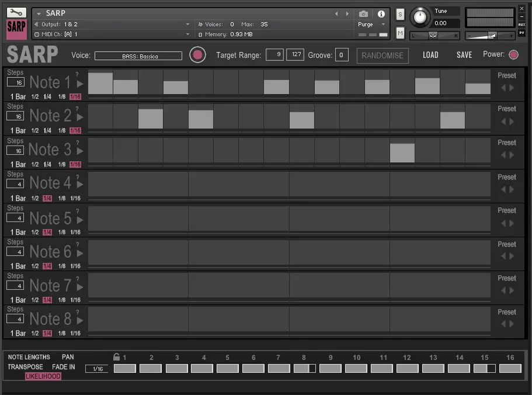Select next preset for Note 8
This screenshot has width=532, height=395.
[512, 324]
